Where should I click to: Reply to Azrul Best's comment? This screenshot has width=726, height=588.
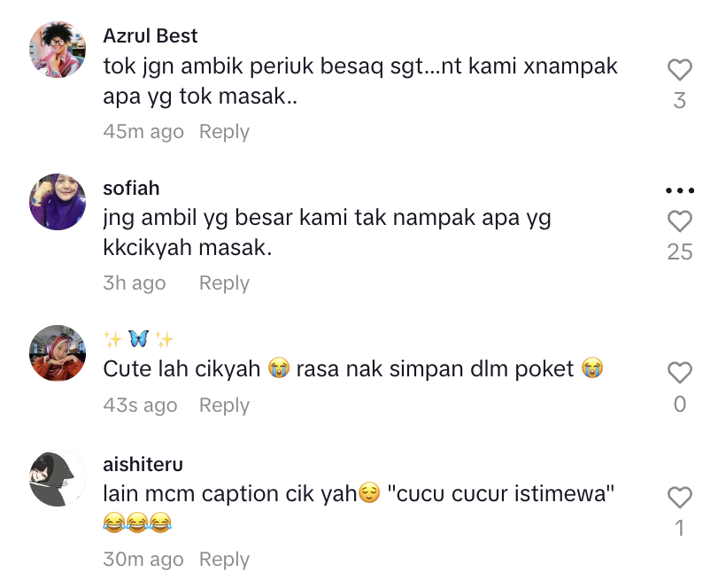224,131
